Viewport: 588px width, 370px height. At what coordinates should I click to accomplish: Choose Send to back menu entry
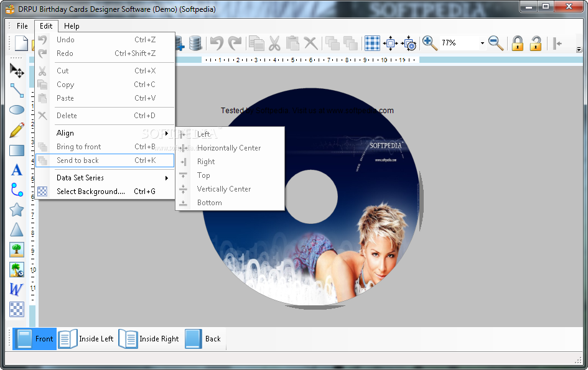[105, 160]
